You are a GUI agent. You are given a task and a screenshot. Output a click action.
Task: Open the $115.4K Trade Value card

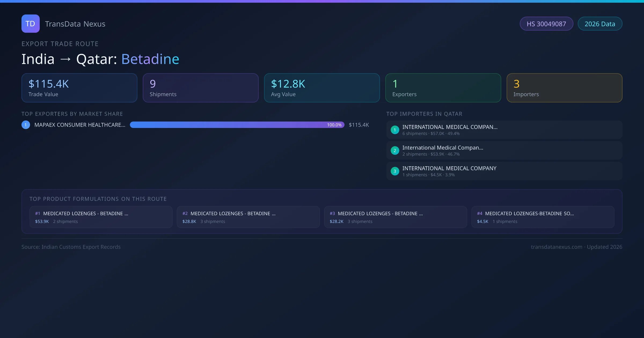pos(79,88)
